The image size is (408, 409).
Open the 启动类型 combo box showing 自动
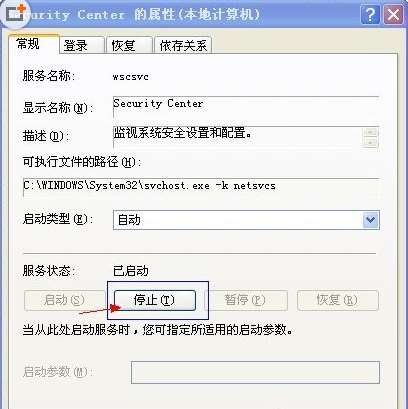(246, 220)
